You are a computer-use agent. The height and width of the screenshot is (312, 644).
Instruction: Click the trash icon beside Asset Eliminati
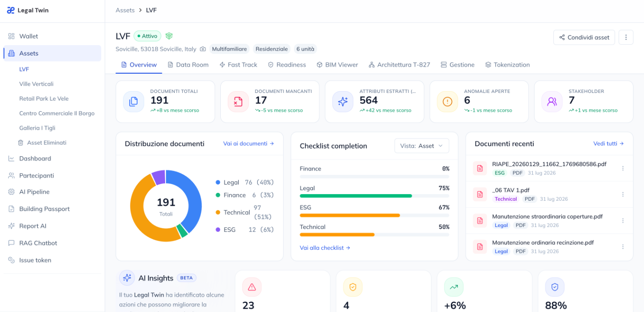point(21,143)
